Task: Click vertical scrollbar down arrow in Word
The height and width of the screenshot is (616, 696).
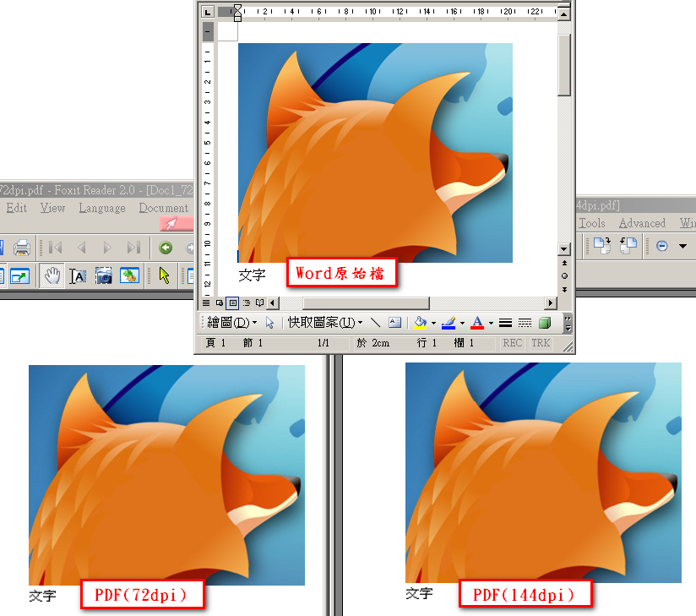Action: (x=564, y=248)
